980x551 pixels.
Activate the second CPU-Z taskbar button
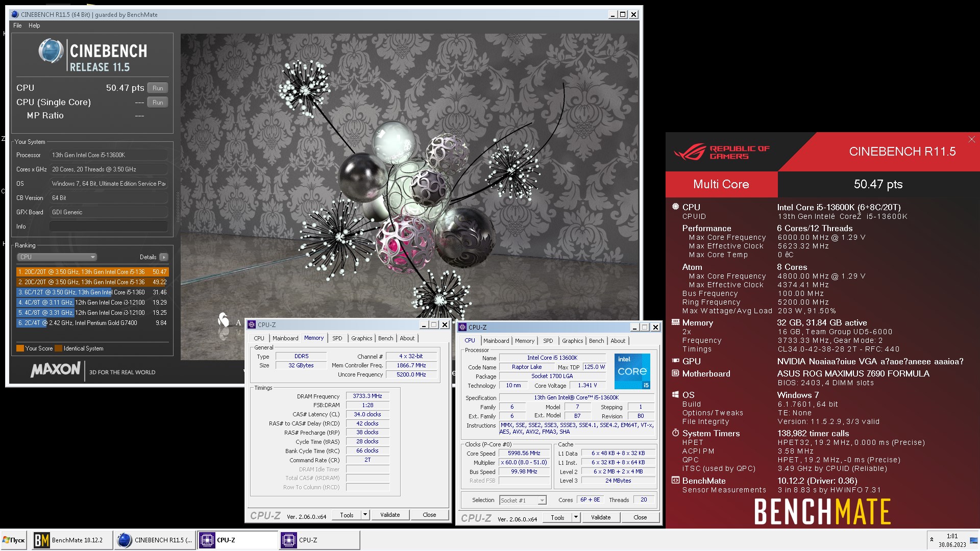[320, 540]
